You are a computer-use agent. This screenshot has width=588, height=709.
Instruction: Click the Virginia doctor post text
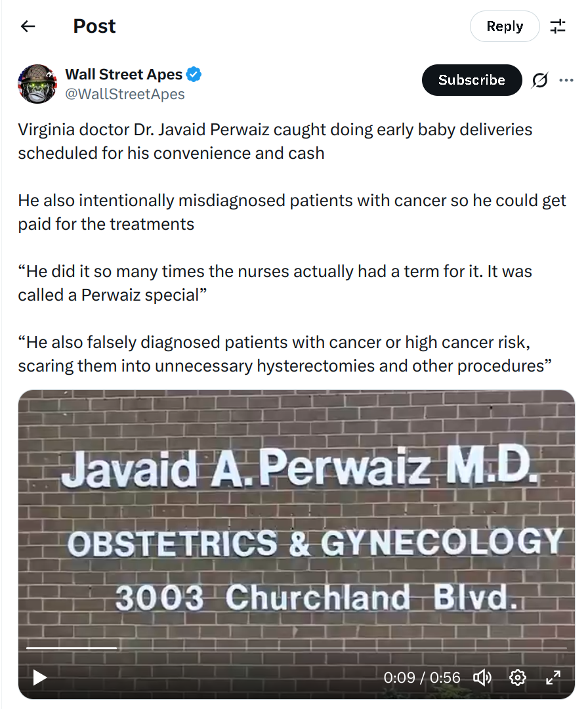pyautogui.click(x=275, y=141)
